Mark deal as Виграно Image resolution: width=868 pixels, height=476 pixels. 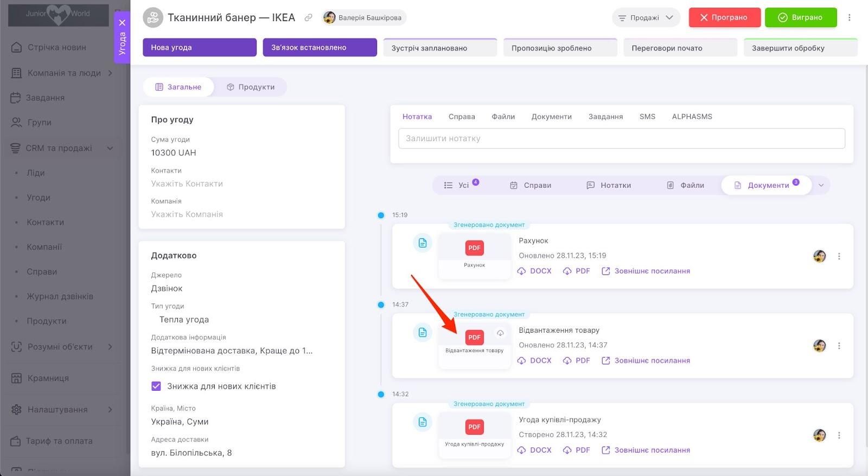point(801,17)
